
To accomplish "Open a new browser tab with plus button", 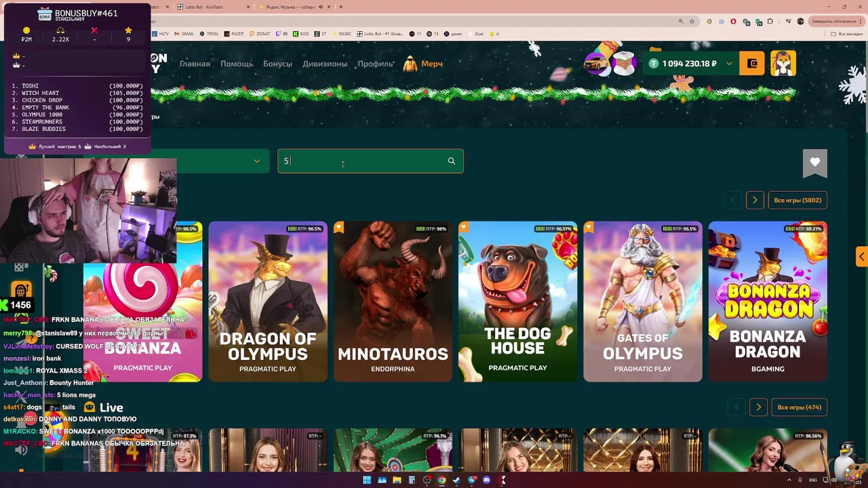I will [340, 7].
